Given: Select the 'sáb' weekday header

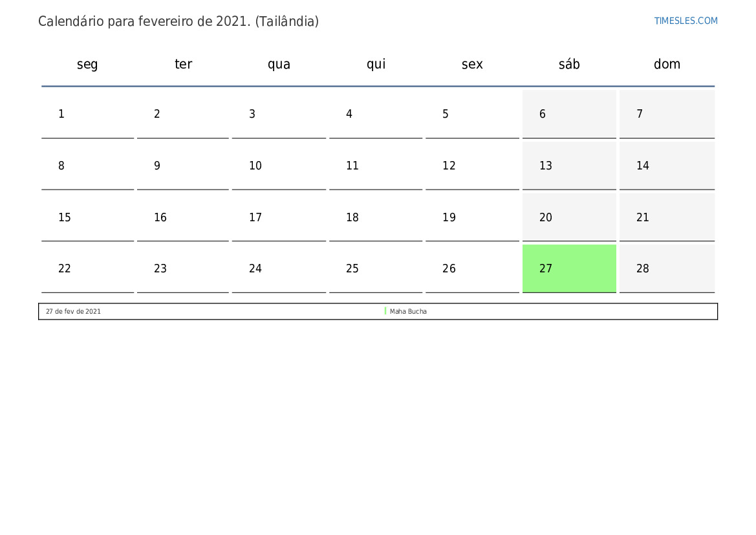Looking at the screenshot, I should pos(569,64).
